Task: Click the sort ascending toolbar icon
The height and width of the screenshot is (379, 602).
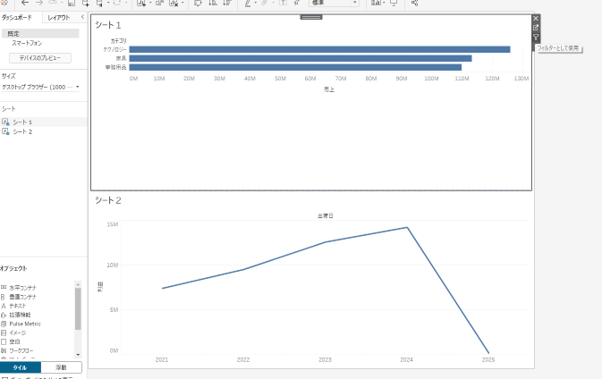Action: click(x=212, y=3)
